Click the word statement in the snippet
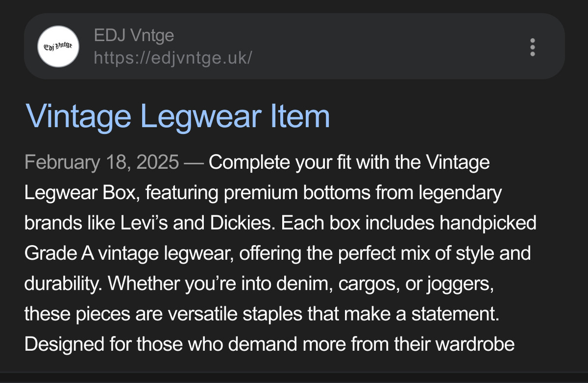Viewport: 588px width, 383px height. click(455, 314)
